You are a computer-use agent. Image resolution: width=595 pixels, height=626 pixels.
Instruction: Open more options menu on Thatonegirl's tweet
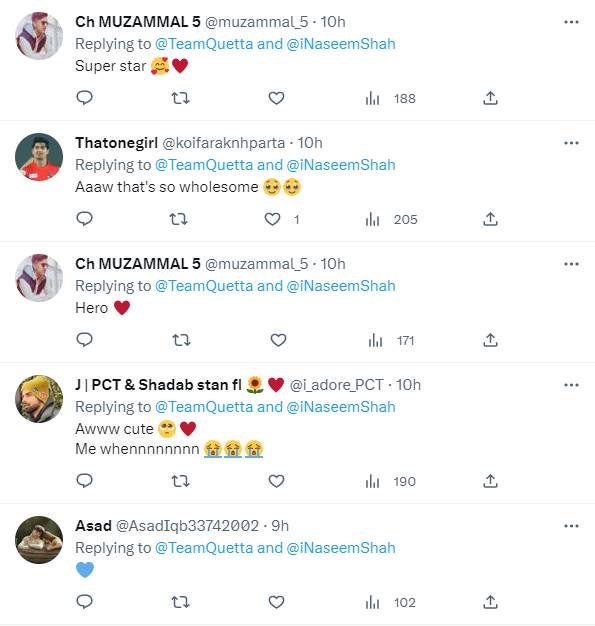pos(571,143)
